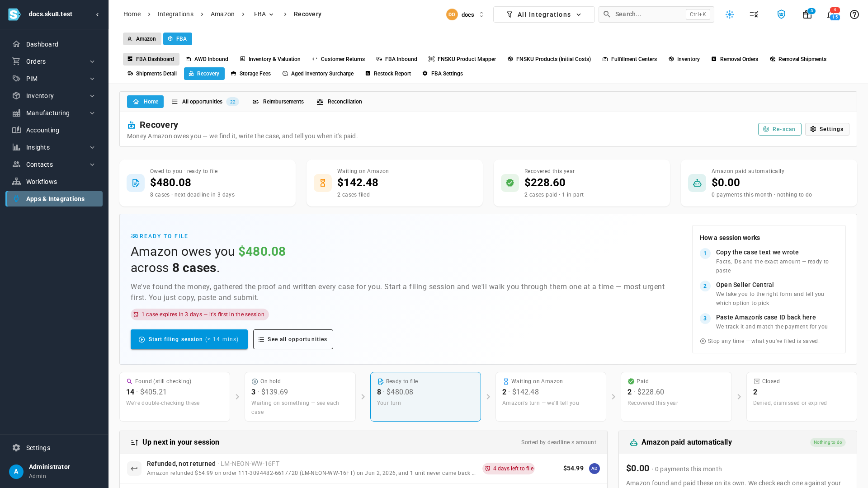Select the On hold stage card
The image size is (868, 488).
tap(300, 397)
